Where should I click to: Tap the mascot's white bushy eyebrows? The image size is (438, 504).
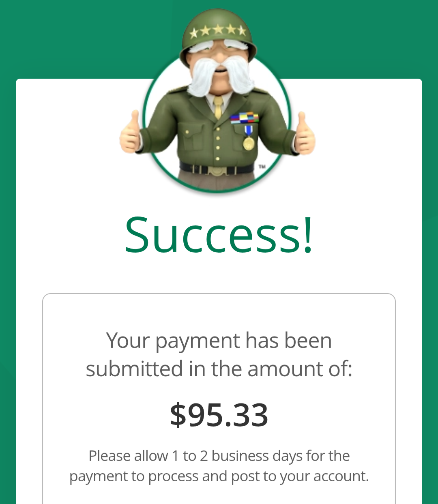(x=219, y=45)
